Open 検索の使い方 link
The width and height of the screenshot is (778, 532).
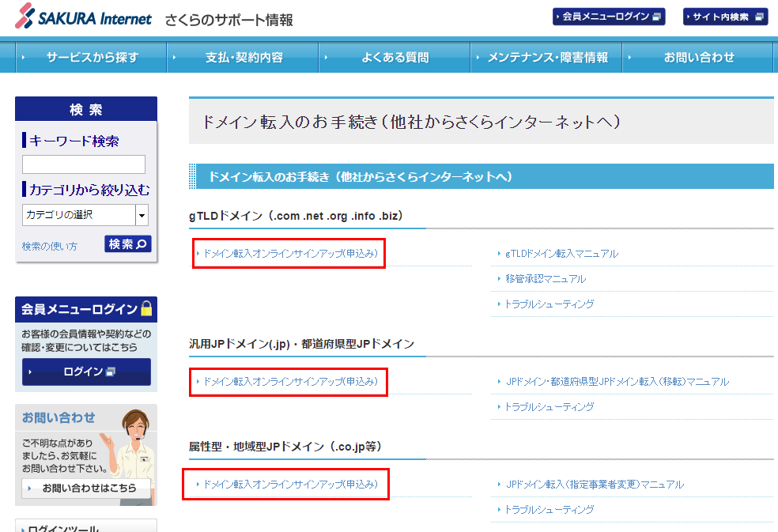(50, 246)
